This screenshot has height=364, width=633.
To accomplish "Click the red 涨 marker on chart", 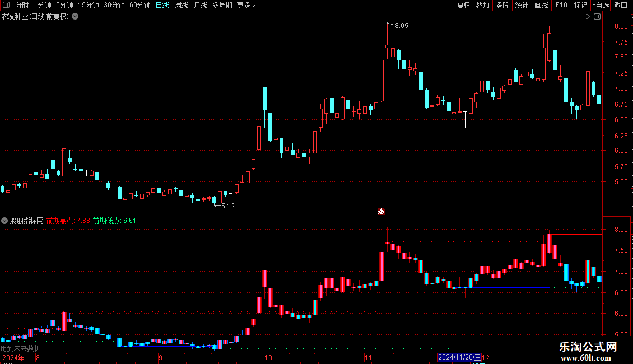I will point(381,212).
